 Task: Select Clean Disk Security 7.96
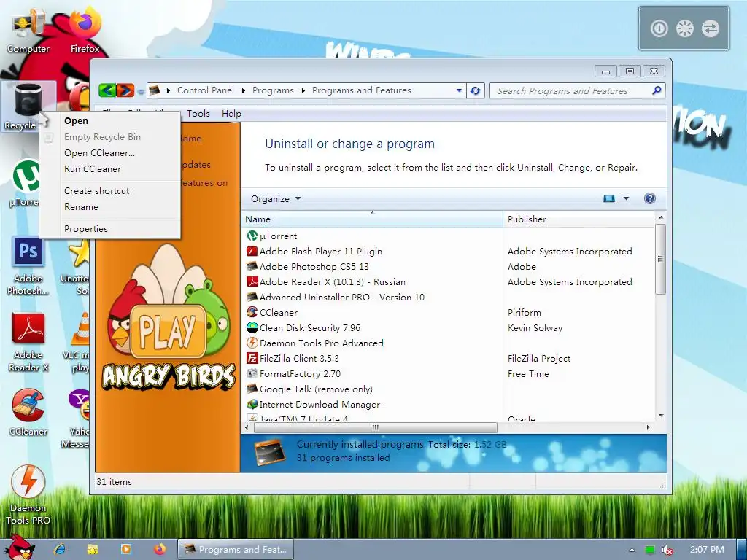303,327
